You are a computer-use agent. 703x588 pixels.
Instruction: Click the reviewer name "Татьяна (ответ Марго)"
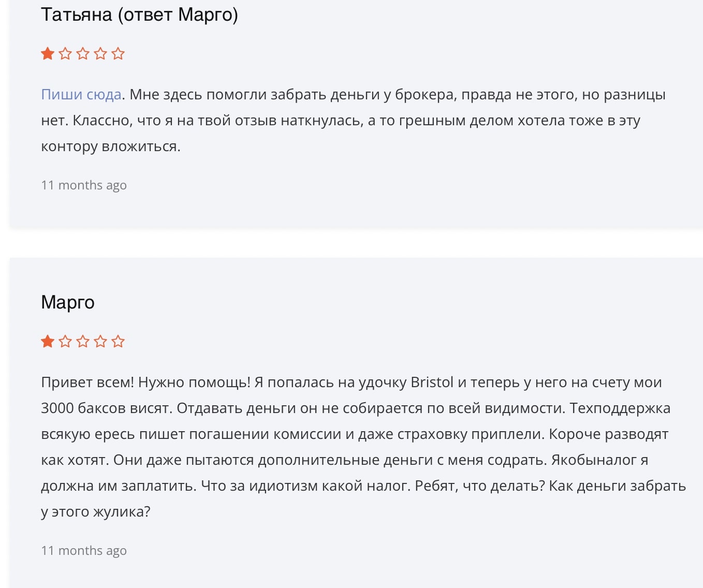tap(139, 14)
